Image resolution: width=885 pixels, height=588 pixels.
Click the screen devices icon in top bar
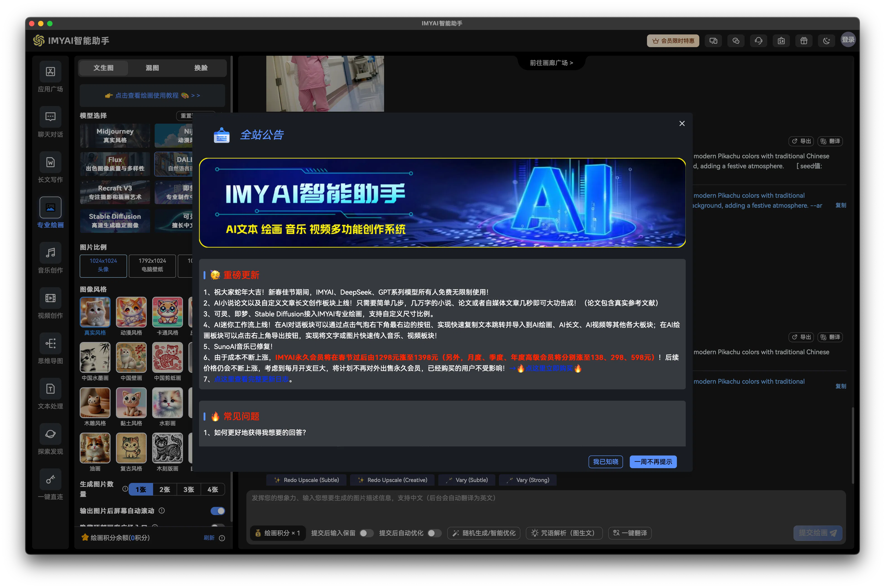(713, 41)
